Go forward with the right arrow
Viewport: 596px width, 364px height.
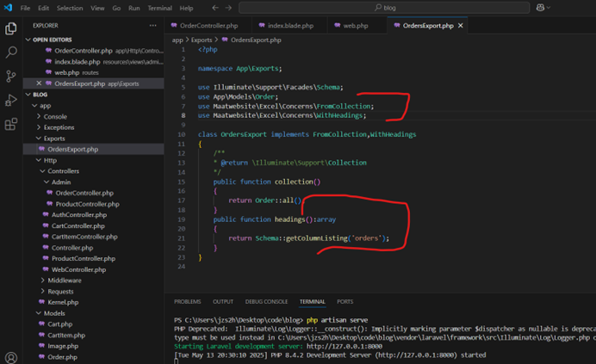228,8
